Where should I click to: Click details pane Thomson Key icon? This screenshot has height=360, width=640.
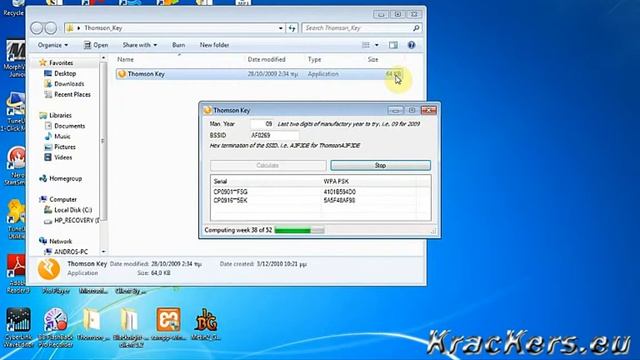tap(49, 269)
